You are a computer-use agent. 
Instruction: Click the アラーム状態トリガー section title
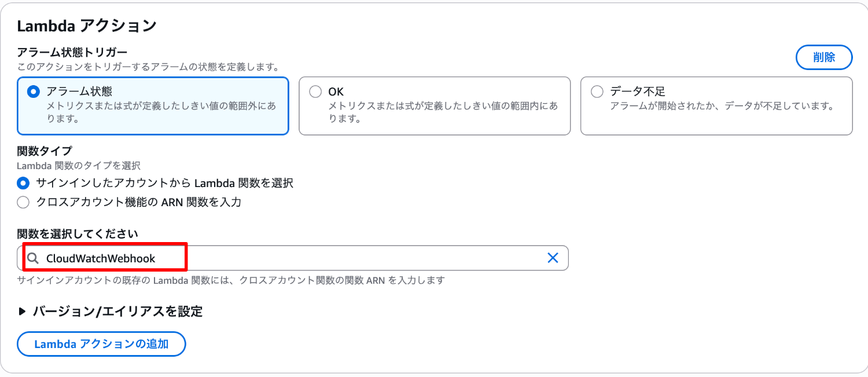72,53
